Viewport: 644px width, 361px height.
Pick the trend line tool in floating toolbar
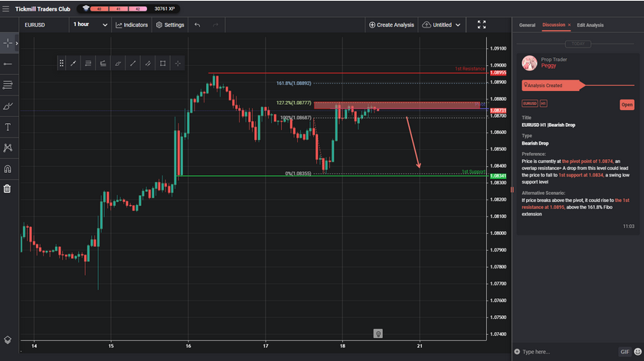pyautogui.click(x=132, y=63)
